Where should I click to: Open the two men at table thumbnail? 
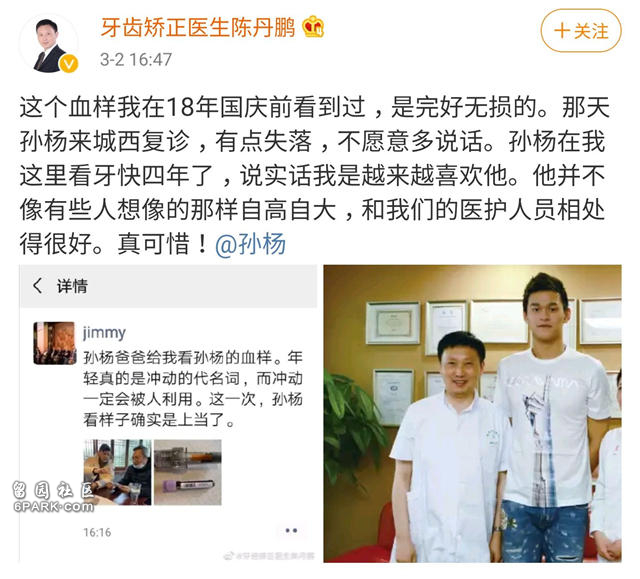click(x=117, y=472)
